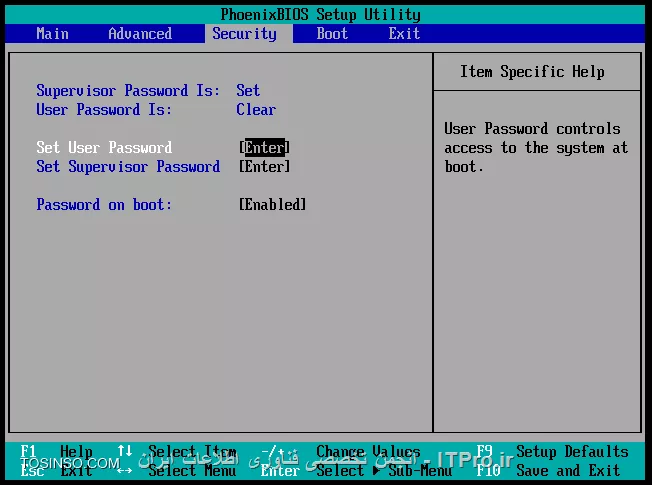Click F9 Setup Defaults in footer
The height and width of the screenshot is (485, 652).
point(553,452)
